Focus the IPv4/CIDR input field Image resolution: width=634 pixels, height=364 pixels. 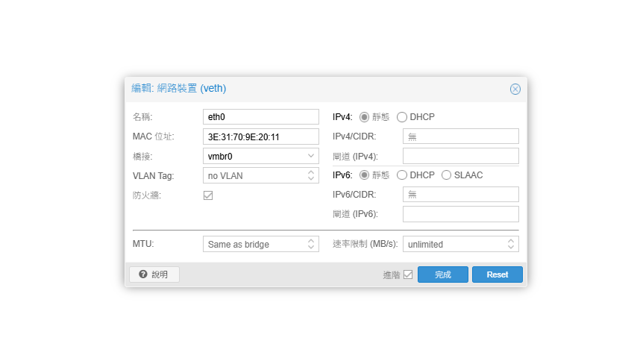point(460,136)
